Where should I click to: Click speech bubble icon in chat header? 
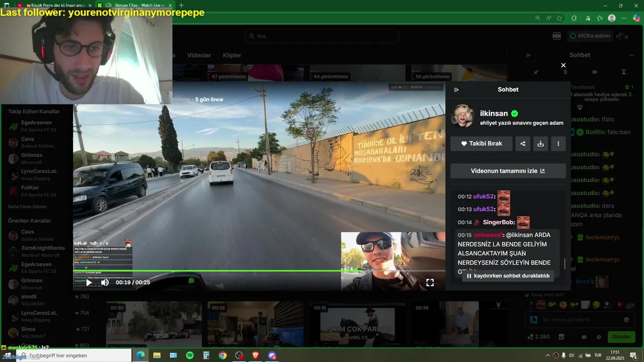[x=595, y=72]
